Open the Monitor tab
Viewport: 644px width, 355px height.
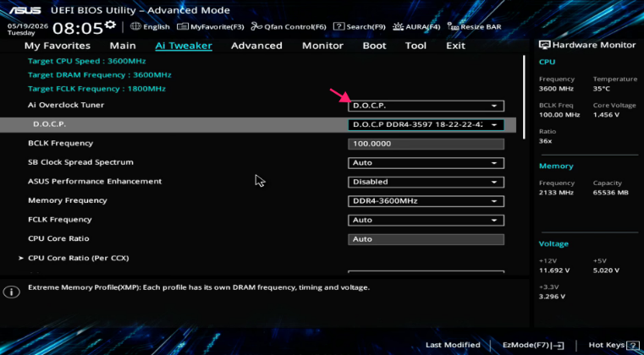322,46
